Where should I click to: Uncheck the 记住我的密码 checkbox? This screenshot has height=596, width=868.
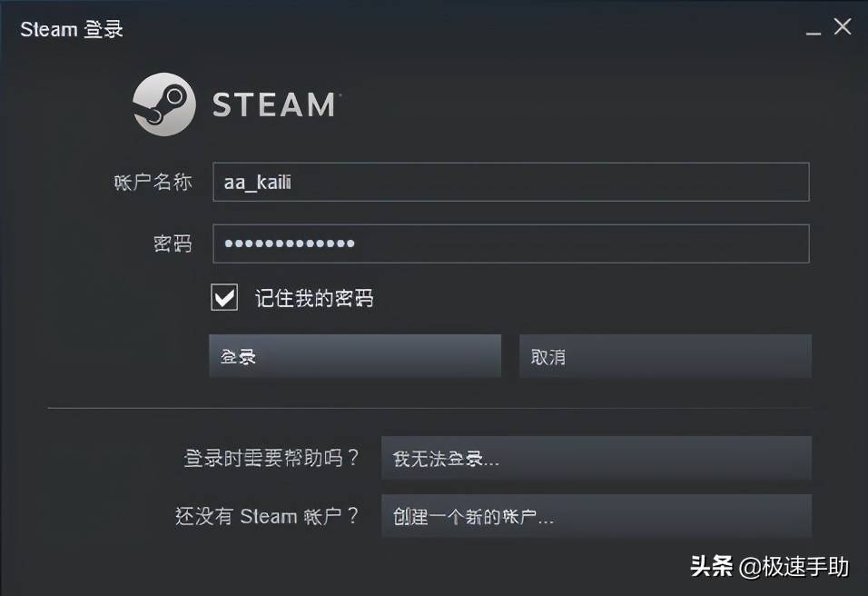click(x=224, y=297)
